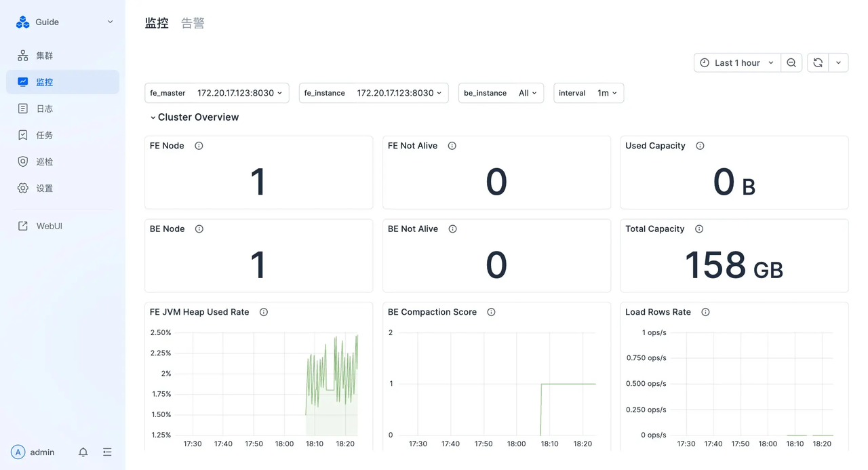Refresh the dashboard with the refresh icon

pos(818,62)
